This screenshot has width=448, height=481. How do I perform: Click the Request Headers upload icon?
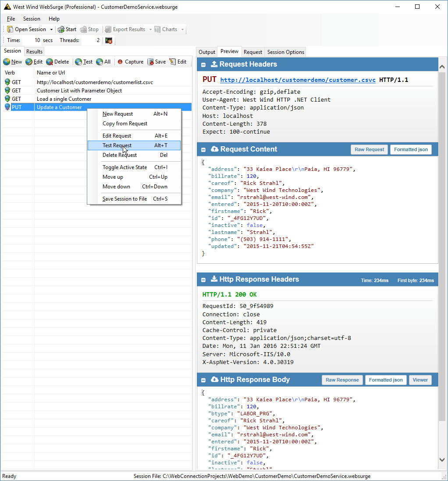pyautogui.click(x=214, y=64)
